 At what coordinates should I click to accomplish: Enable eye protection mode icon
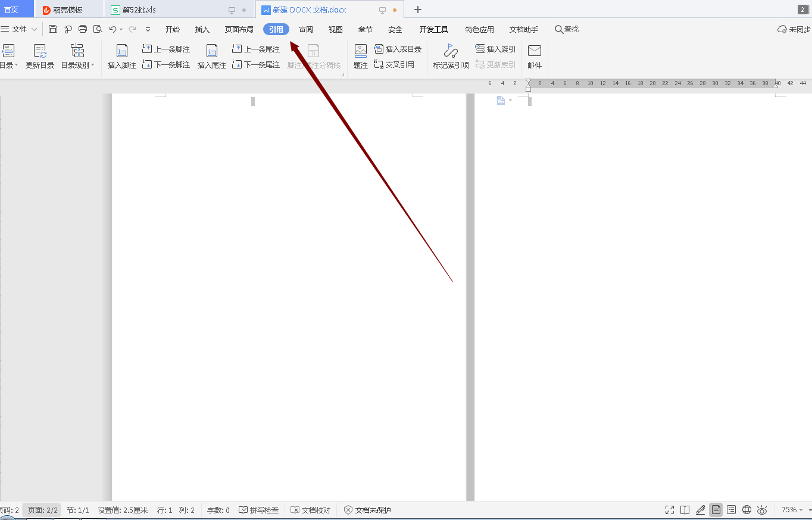coord(762,510)
